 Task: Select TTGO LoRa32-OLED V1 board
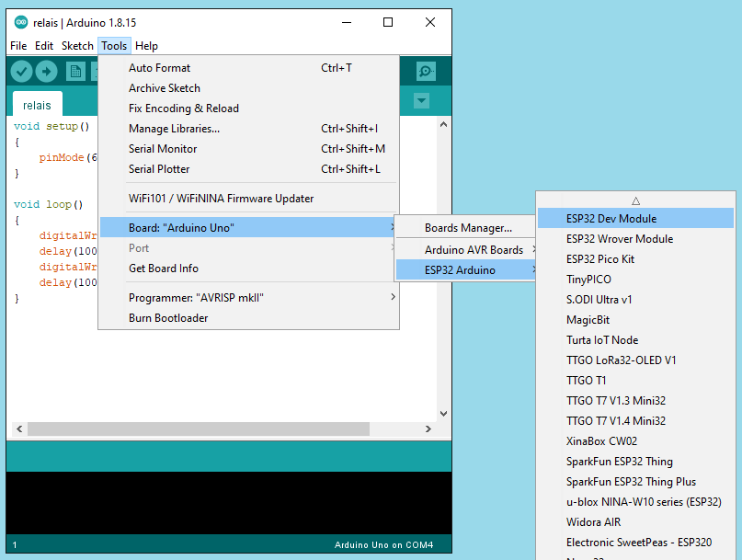pos(635,360)
